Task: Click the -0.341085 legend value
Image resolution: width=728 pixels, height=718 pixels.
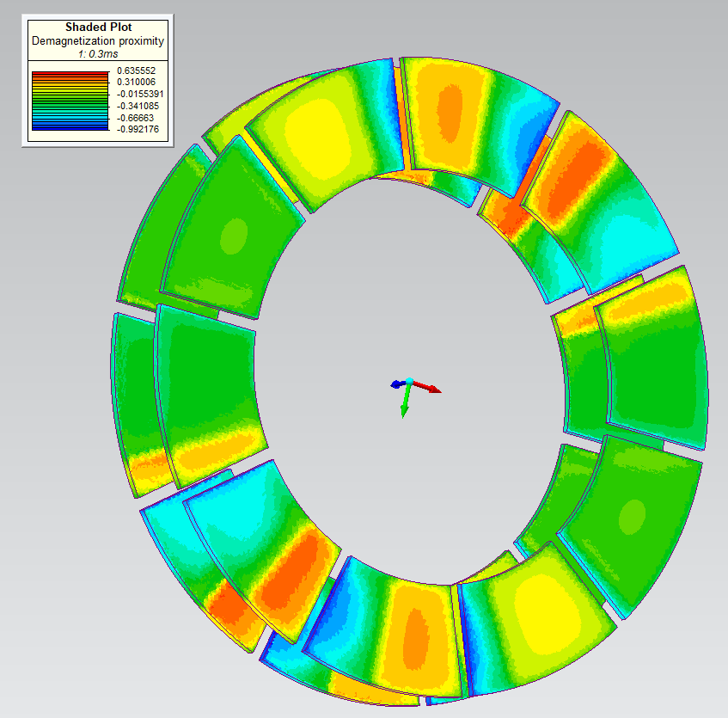Action: click(140, 106)
